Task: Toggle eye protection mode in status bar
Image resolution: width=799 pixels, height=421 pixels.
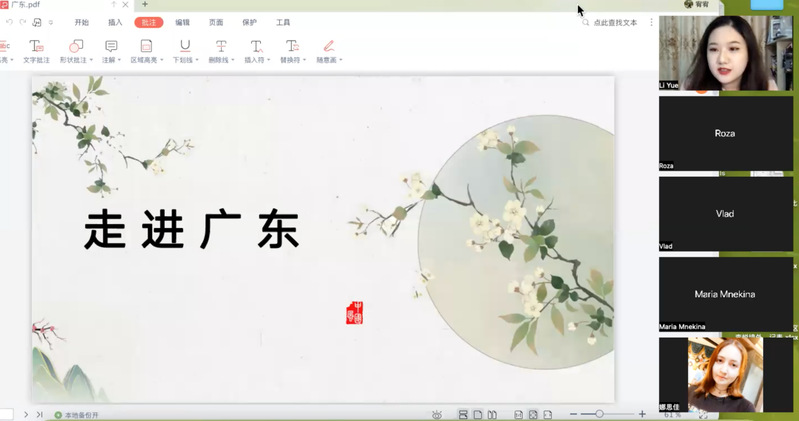Action: point(437,415)
